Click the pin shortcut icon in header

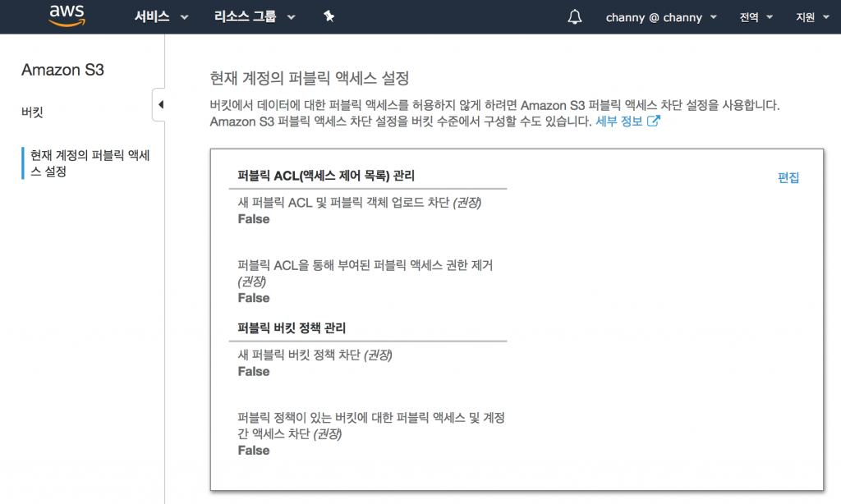329,16
